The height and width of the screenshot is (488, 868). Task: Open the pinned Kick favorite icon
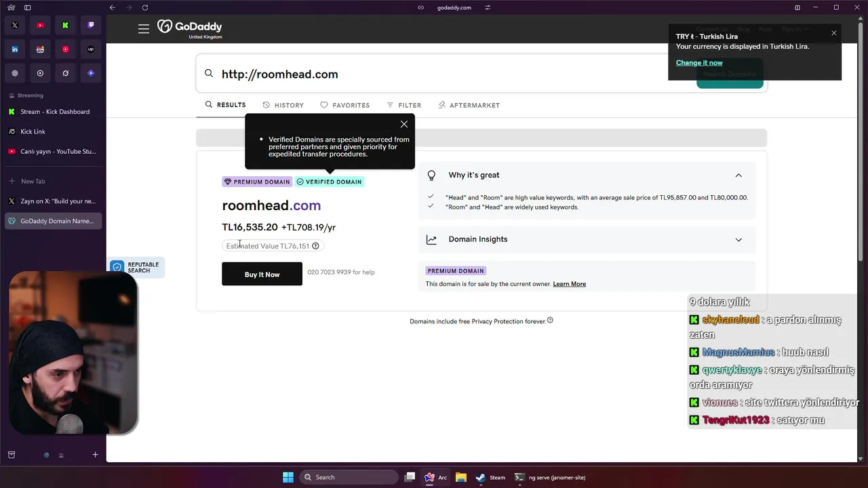[x=65, y=25]
